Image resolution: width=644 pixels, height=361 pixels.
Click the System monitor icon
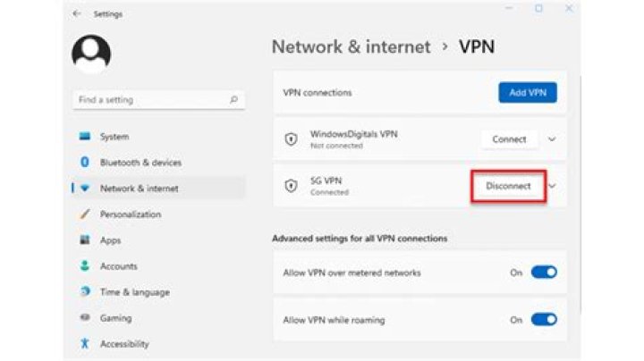tap(85, 137)
